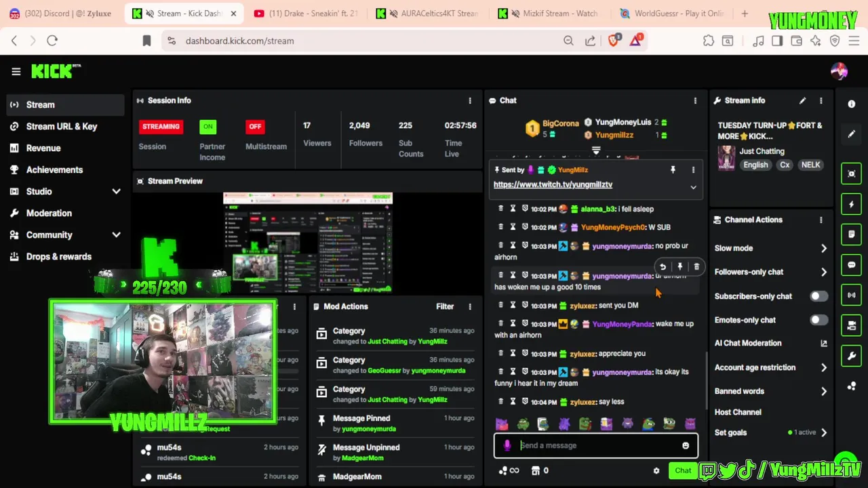Image resolution: width=868 pixels, height=488 pixels.
Task: Toggle chat bubble widget in right sidebar
Action: [x=852, y=265]
